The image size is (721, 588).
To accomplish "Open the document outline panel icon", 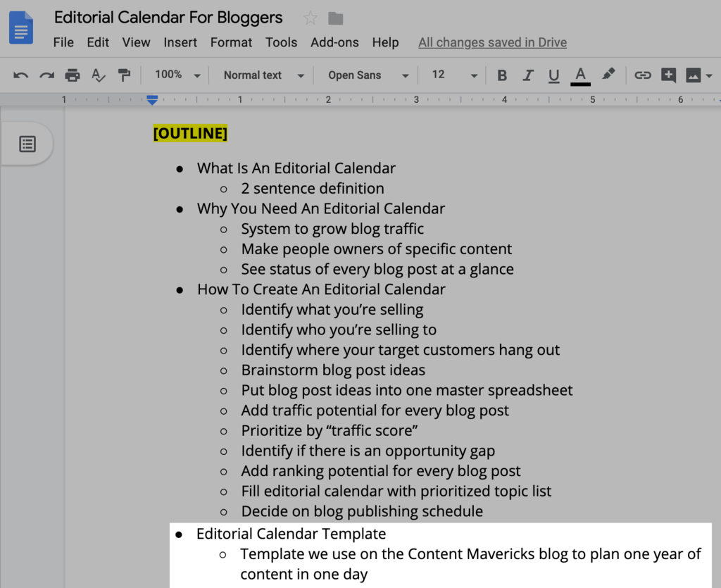I will [x=27, y=144].
